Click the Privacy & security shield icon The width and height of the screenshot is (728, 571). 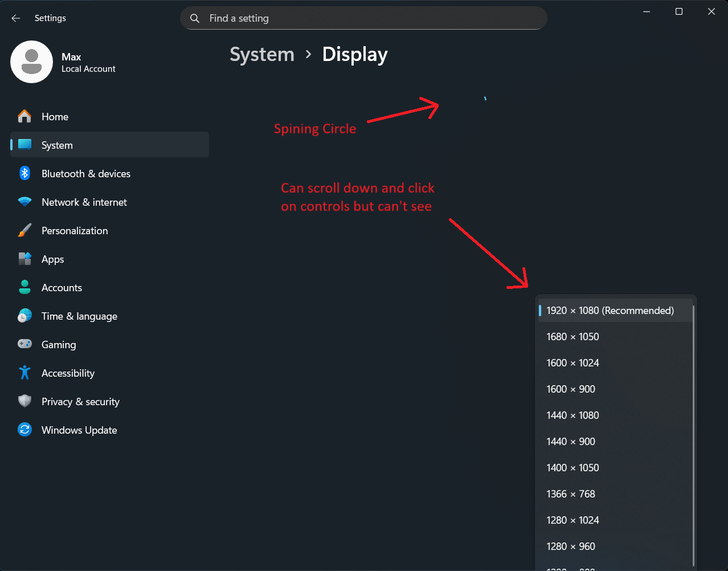pos(24,401)
